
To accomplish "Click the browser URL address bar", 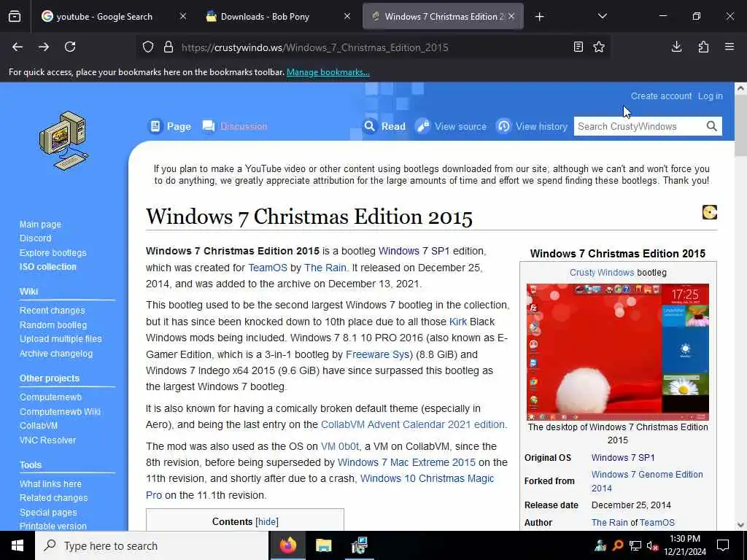I will pos(371,47).
